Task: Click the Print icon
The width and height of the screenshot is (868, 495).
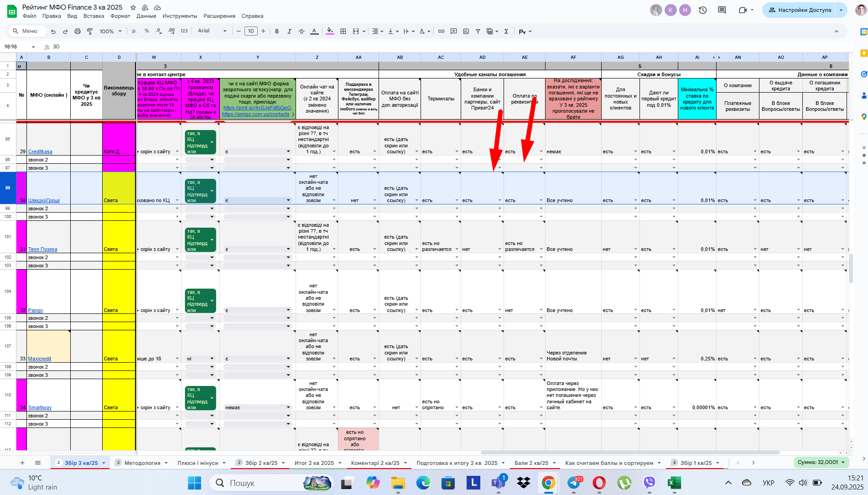Action: [x=78, y=31]
